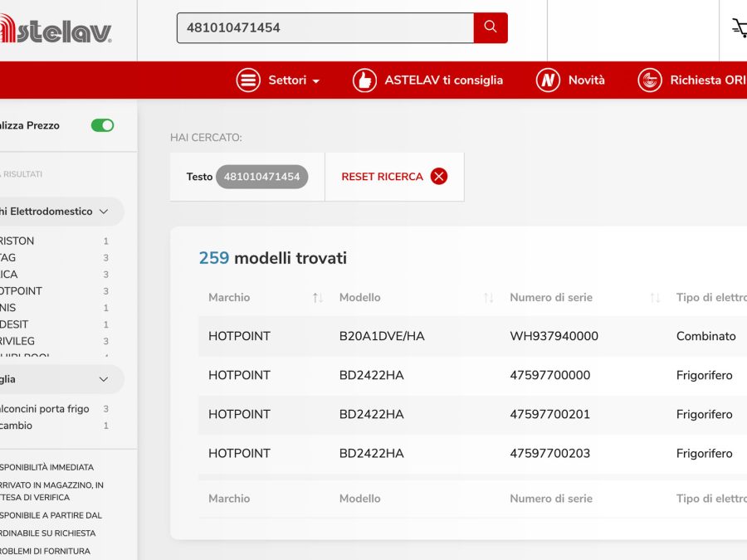Image resolution: width=747 pixels, height=560 pixels.
Task: Click the Novità N icon
Action: coord(548,80)
